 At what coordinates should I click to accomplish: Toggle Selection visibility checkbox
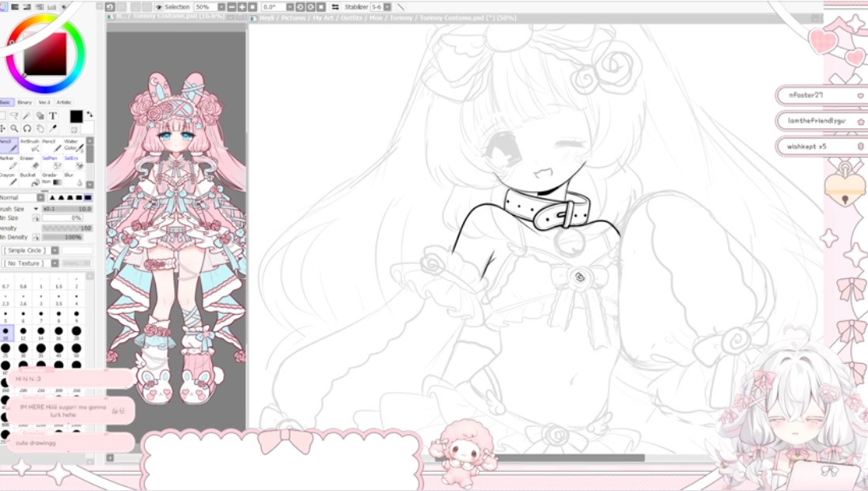[159, 7]
